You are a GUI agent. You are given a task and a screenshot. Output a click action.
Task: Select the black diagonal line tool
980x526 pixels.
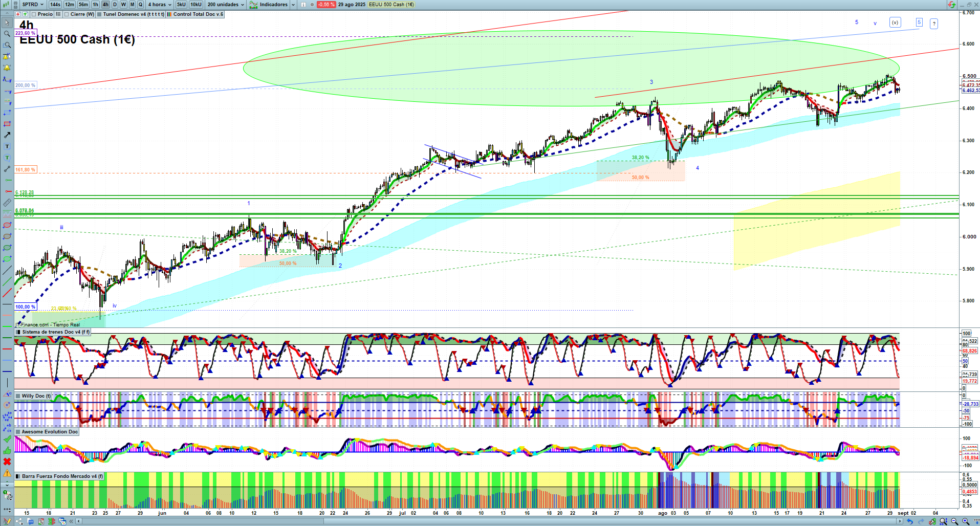tap(7, 270)
